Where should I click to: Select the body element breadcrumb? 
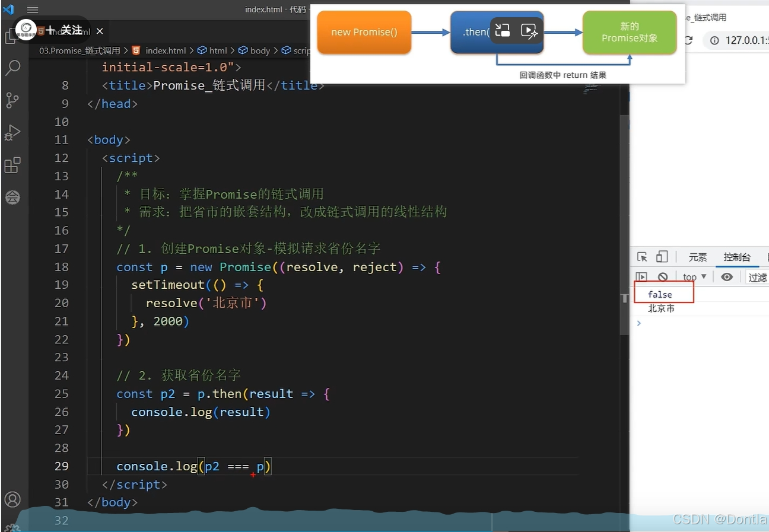pos(255,50)
